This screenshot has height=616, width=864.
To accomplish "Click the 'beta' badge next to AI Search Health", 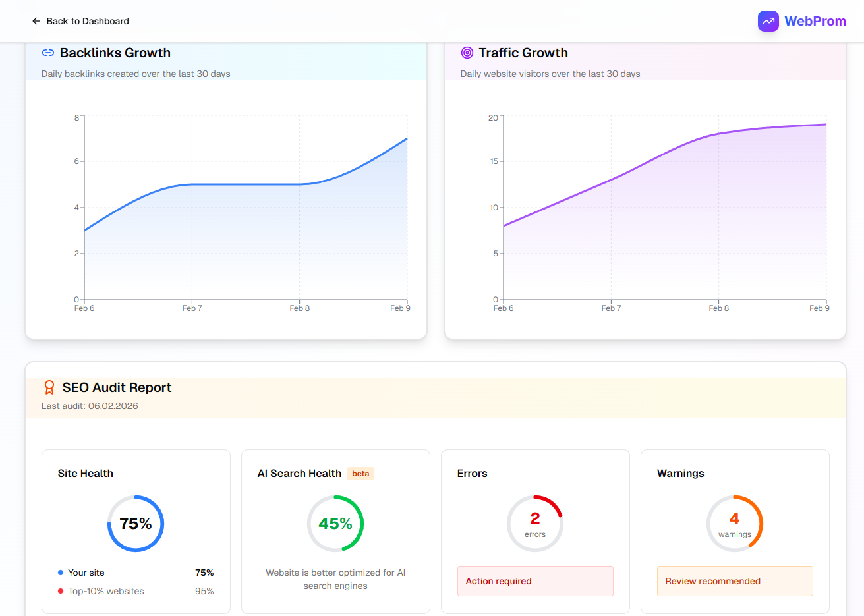I will pyautogui.click(x=360, y=473).
